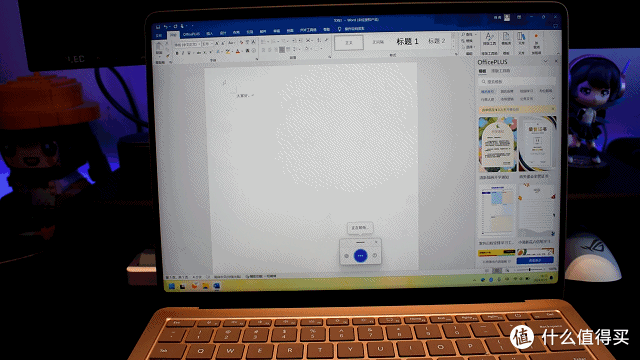Image resolution: width=640 pixels, height=360 pixels.
Task: Open the OfficePLUS ribbon tab
Action: coord(191,35)
